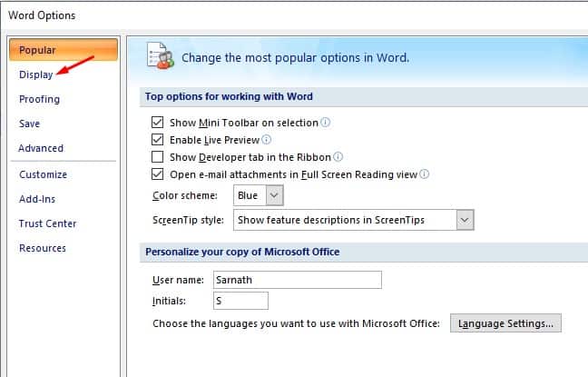Expand the Color scheme dropdown
The height and width of the screenshot is (377, 588).
pos(275,195)
